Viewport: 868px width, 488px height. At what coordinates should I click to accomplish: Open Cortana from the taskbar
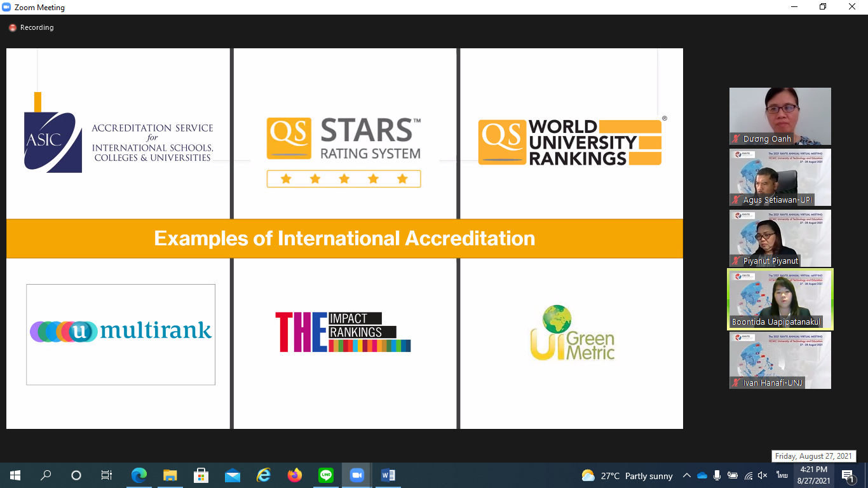point(76,475)
